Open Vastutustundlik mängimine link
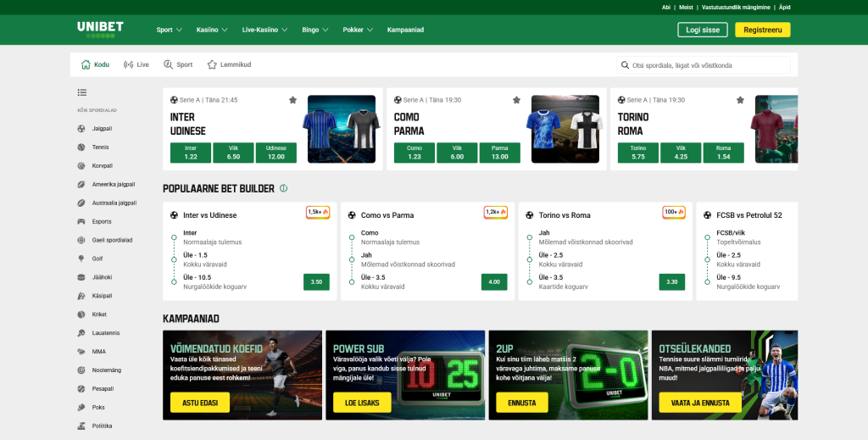The height and width of the screenshot is (440, 868). pos(736,7)
